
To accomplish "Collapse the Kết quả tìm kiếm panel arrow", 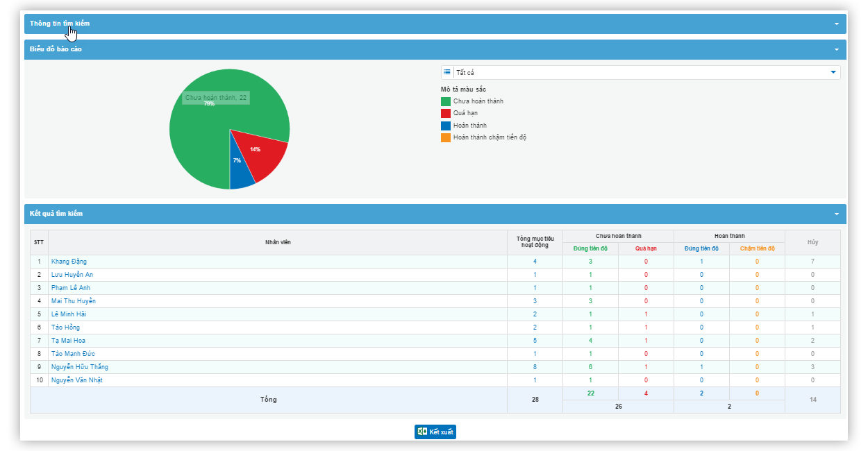I will (x=837, y=214).
